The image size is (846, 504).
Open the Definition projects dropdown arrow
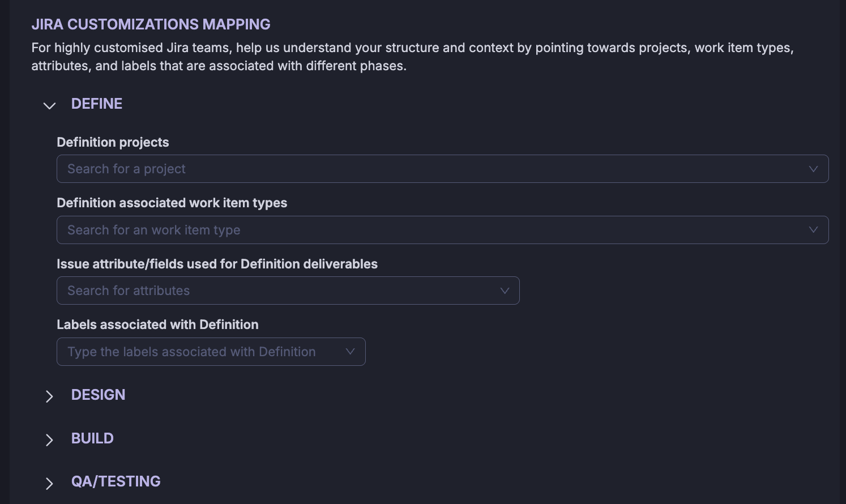pos(813,169)
